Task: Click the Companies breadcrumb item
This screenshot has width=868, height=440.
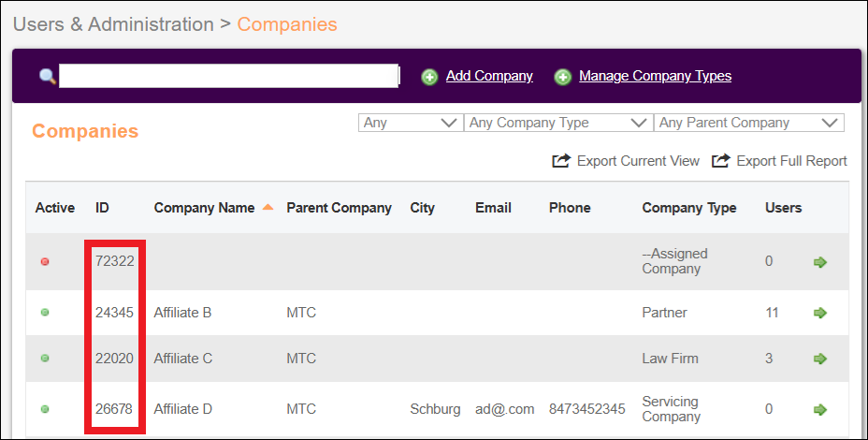Action: 287,24
